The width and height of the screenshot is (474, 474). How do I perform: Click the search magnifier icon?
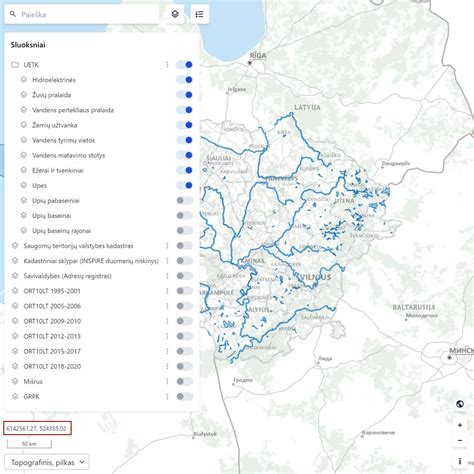point(13,14)
